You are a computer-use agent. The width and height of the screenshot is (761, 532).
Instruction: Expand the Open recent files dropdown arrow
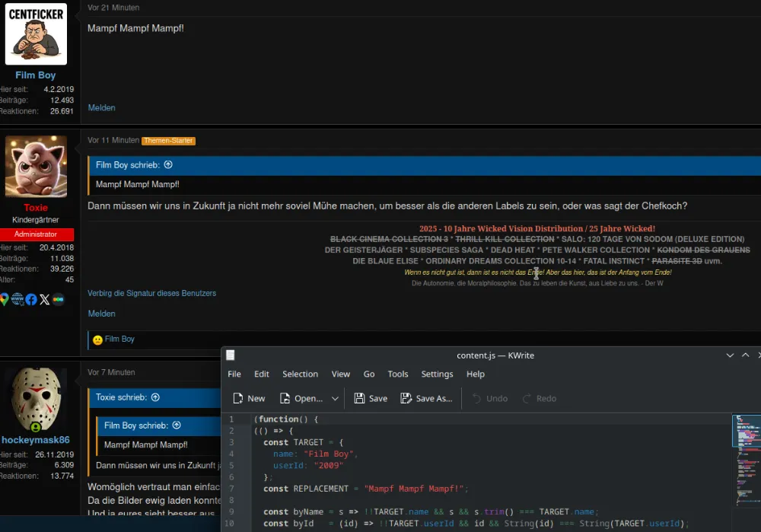pyautogui.click(x=335, y=398)
